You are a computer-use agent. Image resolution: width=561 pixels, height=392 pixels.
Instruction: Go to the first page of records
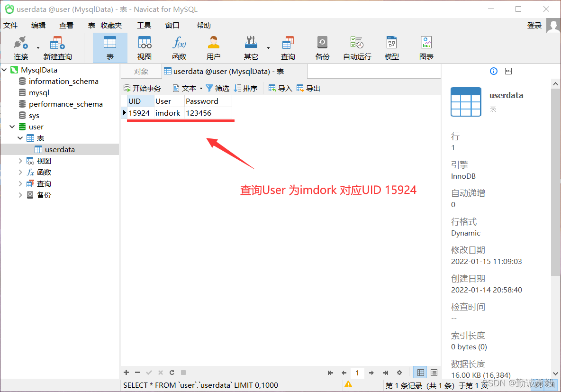pyautogui.click(x=330, y=373)
